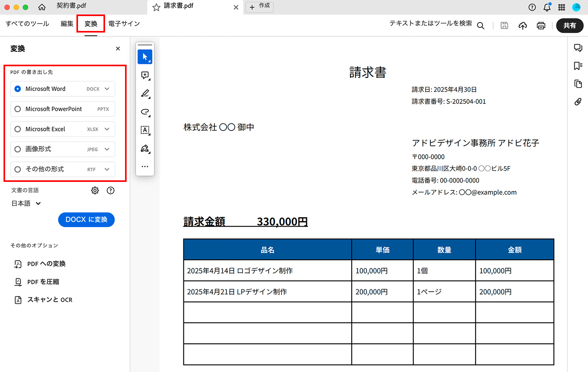Select the text box tool

point(145,130)
